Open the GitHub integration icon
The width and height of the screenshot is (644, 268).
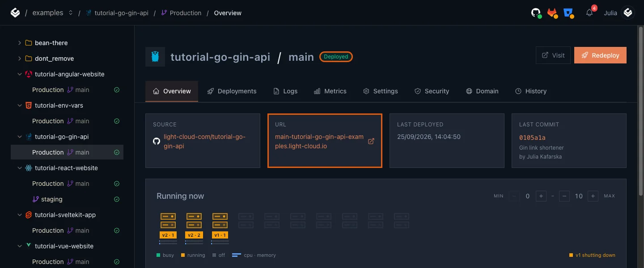[x=536, y=13]
